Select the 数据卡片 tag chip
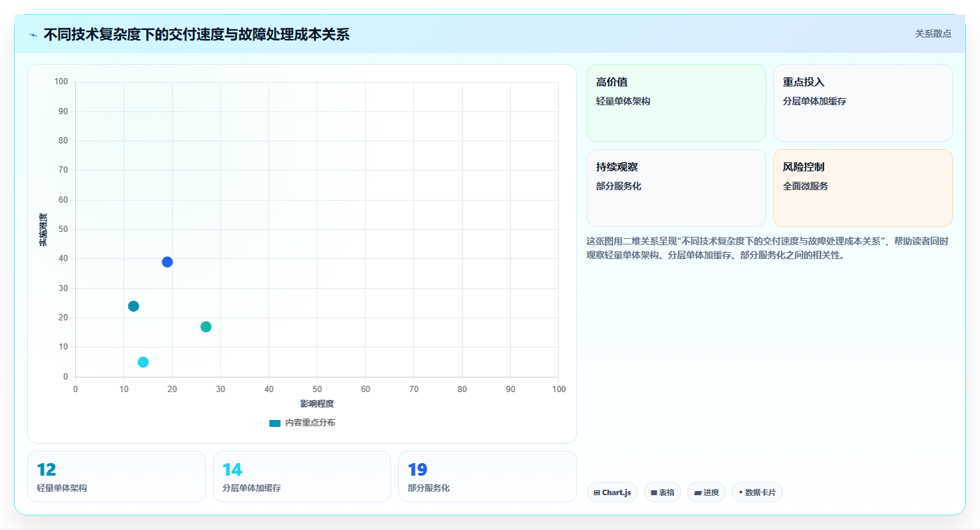Viewport: 980px width, 530px height. tap(757, 492)
